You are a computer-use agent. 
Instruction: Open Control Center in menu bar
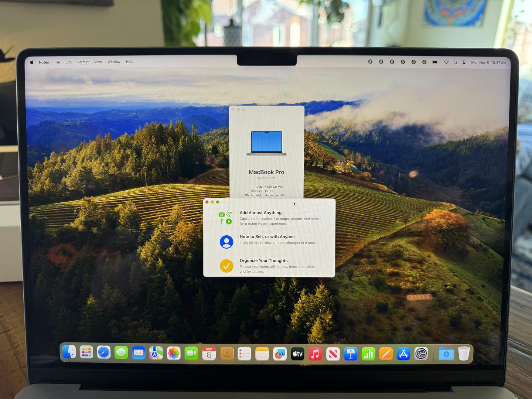(465, 62)
